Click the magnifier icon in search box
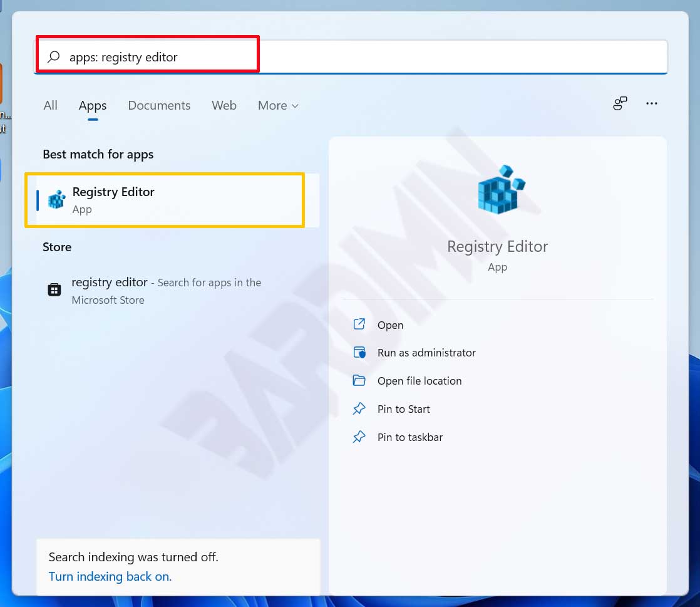The image size is (700, 607). (x=54, y=57)
